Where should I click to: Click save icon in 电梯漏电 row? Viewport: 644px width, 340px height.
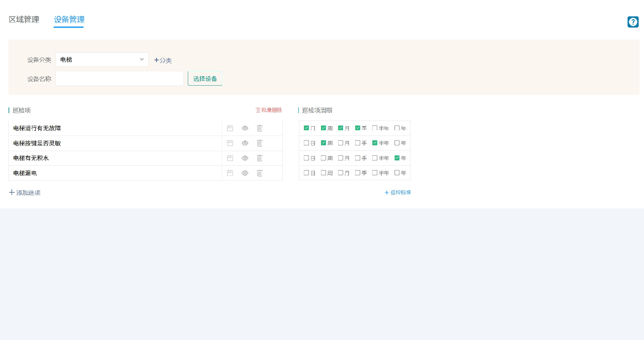click(x=230, y=173)
